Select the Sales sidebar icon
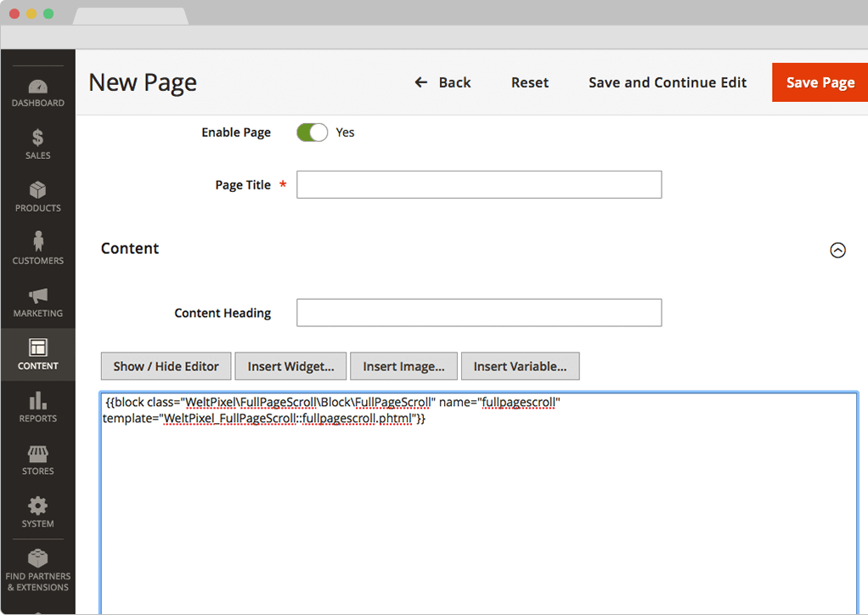Viewport: 868px width, 615px height. [37, 144]
